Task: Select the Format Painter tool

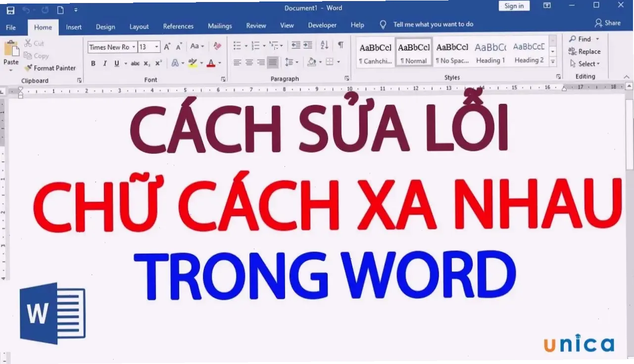Action: pyautogui.click(x=51, y=68)
